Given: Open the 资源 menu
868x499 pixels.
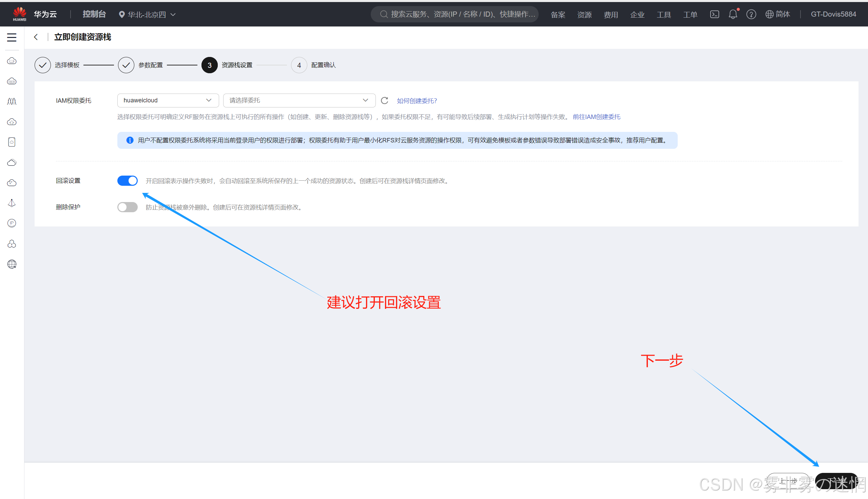Looking at the screenshot, I should (584, 15).
